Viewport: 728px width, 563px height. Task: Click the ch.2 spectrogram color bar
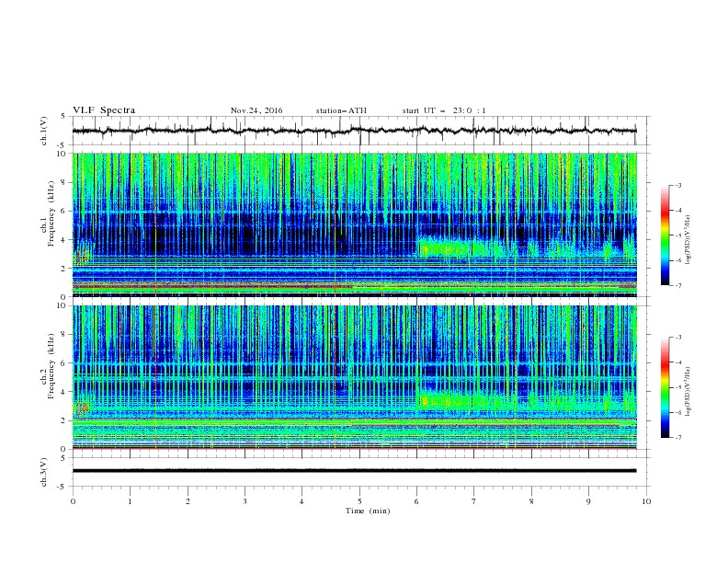pyautogui.click(x=665, y=387)
